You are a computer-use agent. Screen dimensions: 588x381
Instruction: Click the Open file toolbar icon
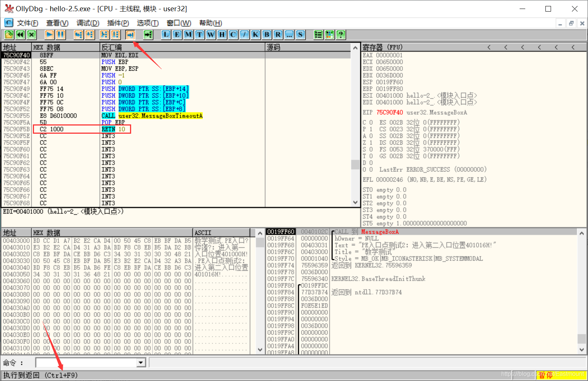click(9, 35)
